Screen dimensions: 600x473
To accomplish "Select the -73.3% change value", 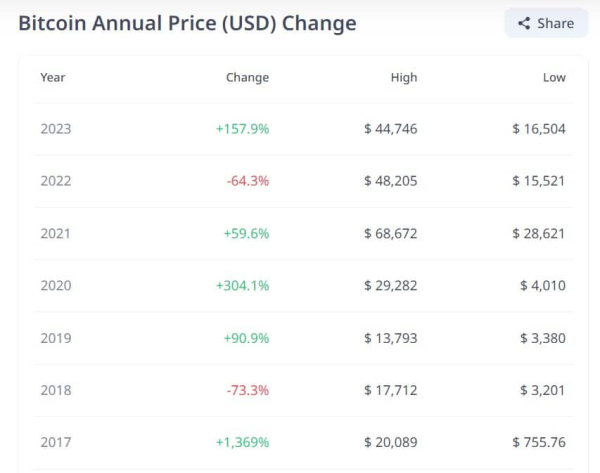I will click(247, 390).
